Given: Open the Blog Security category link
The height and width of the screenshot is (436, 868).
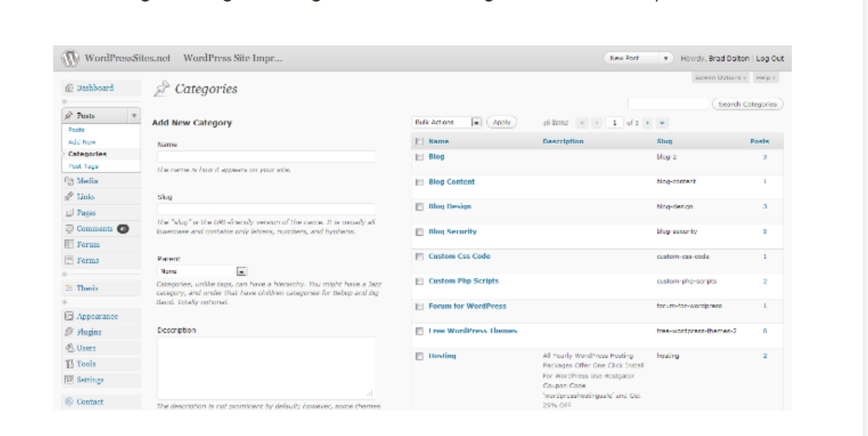Looking at the screenshot, I should (452, 232).
